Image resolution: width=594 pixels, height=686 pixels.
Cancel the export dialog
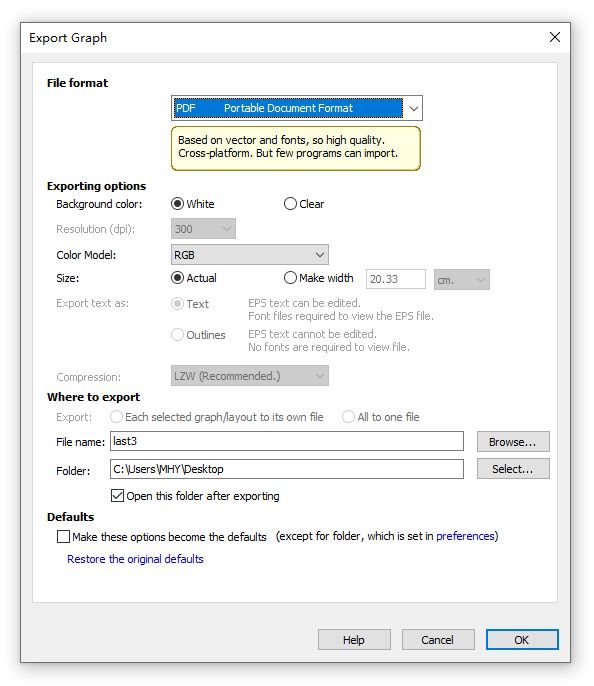click(438, 640)
